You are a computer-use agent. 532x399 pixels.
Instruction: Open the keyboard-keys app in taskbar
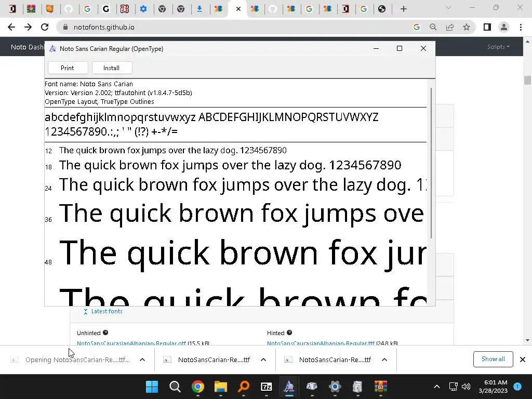tap(312, 387)
